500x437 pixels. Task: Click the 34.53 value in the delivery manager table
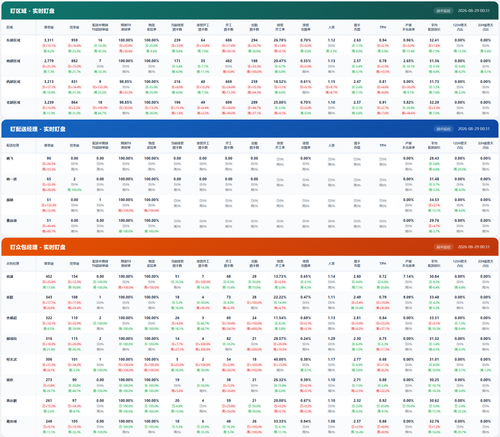434,200
